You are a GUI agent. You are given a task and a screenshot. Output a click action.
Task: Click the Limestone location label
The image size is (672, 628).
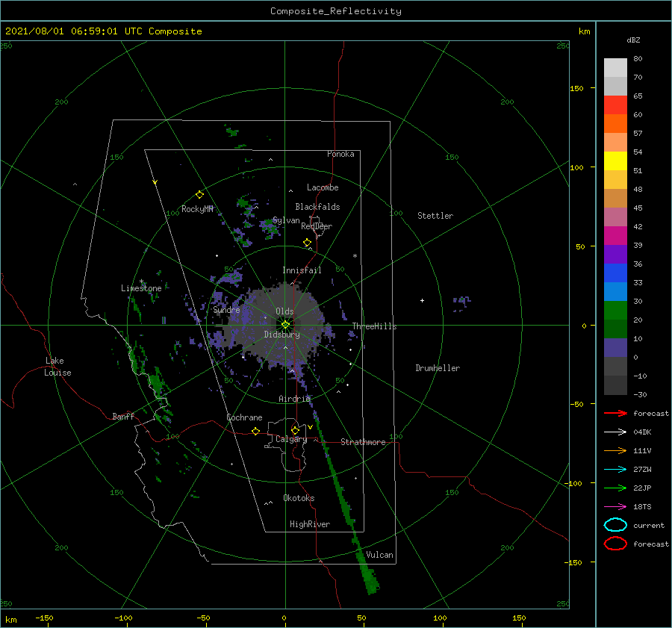click(141, 288)
